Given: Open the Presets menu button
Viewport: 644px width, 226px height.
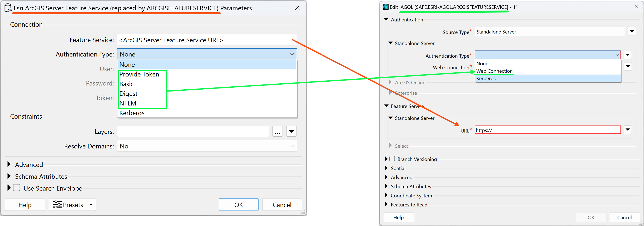Looking at the screenshot, I should click(72, 205).
